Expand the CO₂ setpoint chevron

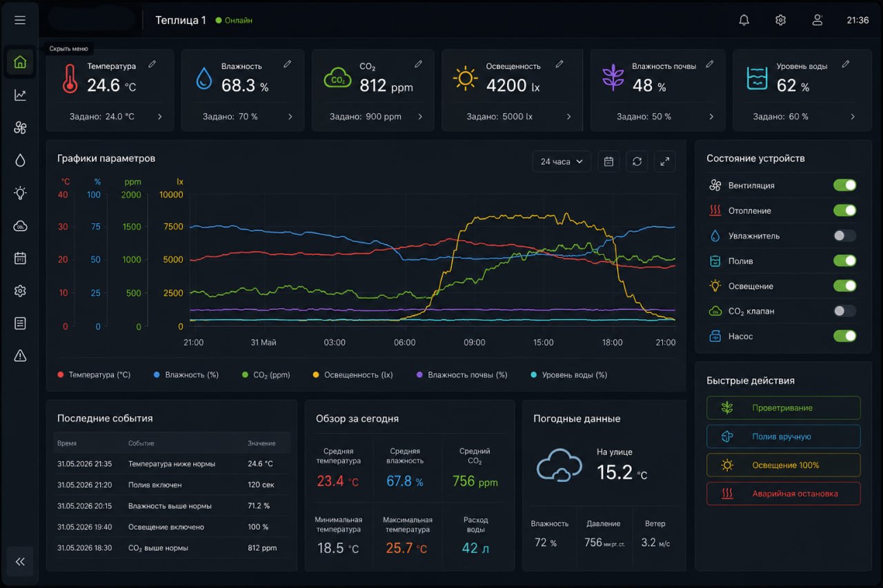tap(420, 116)
